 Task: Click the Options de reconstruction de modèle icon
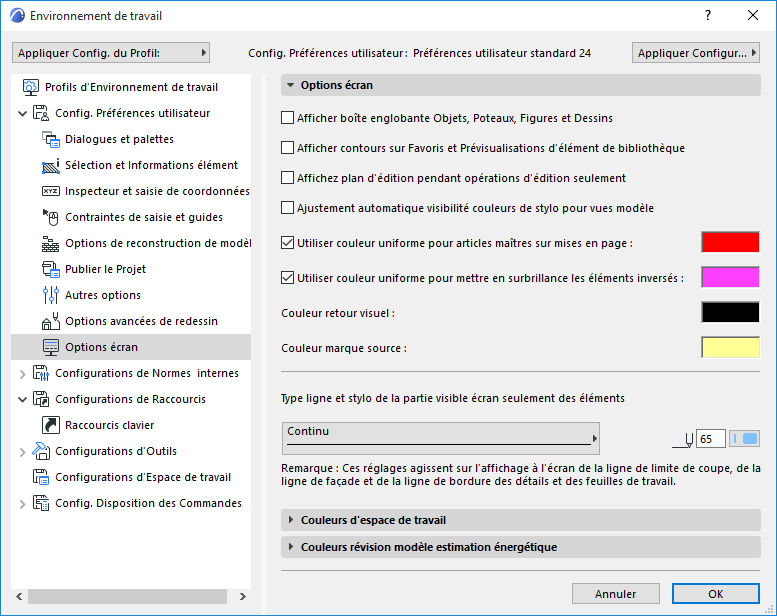[x=51, y=243]
